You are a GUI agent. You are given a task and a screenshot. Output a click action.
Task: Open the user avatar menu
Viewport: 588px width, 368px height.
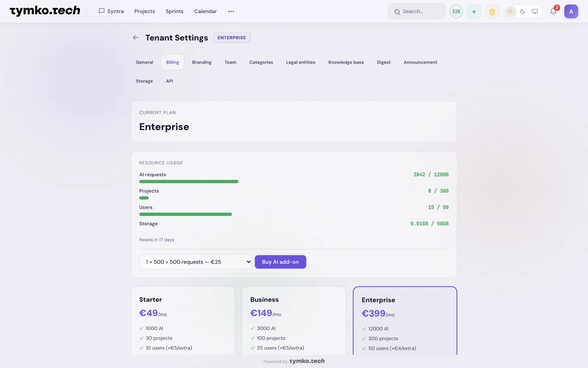pos(571,11)
